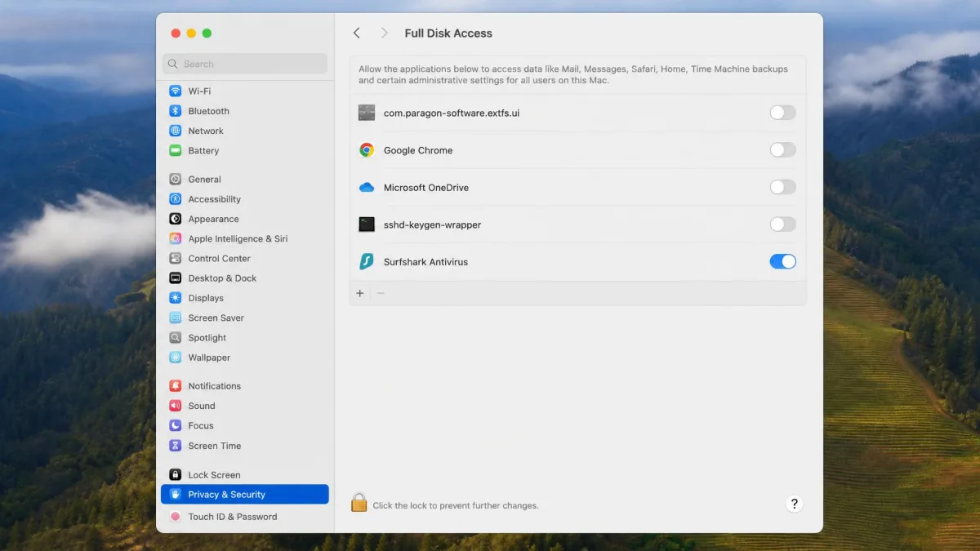980x551 pixels.
Task: Click the Accessibility icon
Action: coord(175,199)
